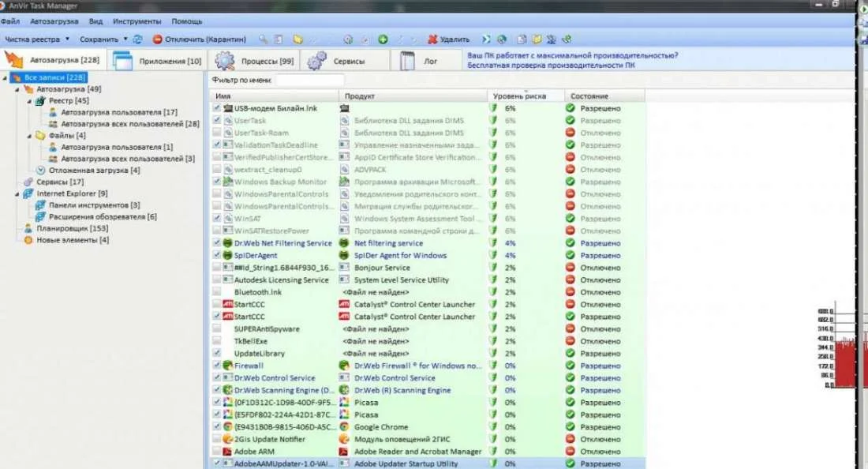Viewport: 868px width, 469px height.
Task: Select the AdobeAAMUpdater-1.0 row
Action: pos(428,463)
